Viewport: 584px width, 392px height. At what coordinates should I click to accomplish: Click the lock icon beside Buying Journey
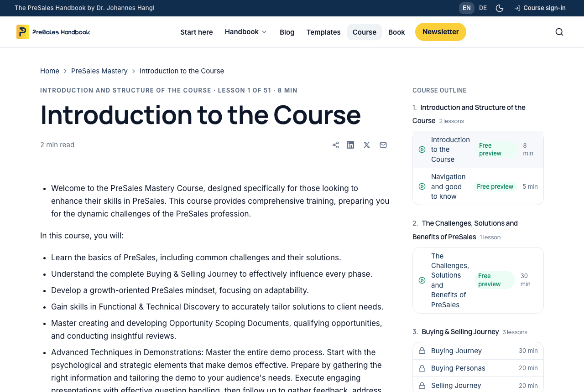point(422,351)
